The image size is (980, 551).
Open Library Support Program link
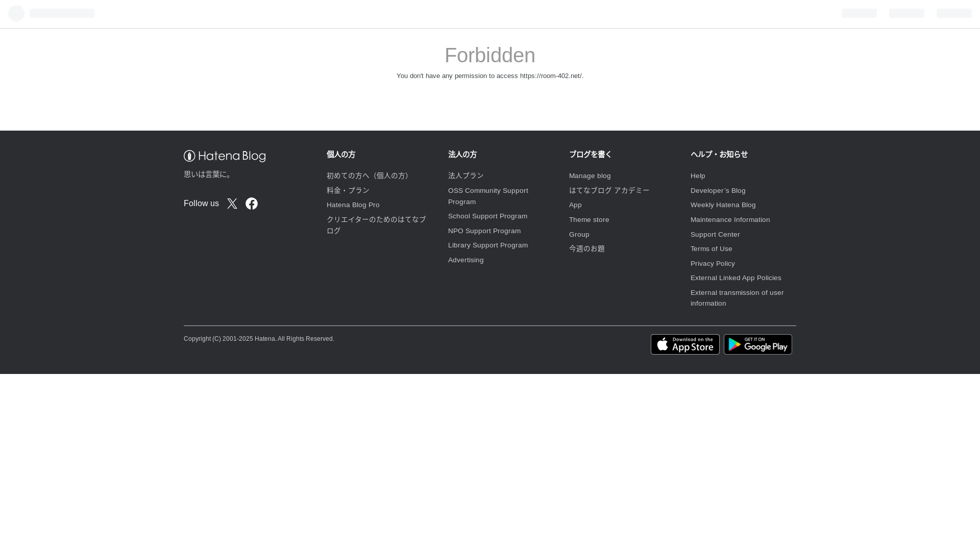pyautogui.click(x=488, y=245)
